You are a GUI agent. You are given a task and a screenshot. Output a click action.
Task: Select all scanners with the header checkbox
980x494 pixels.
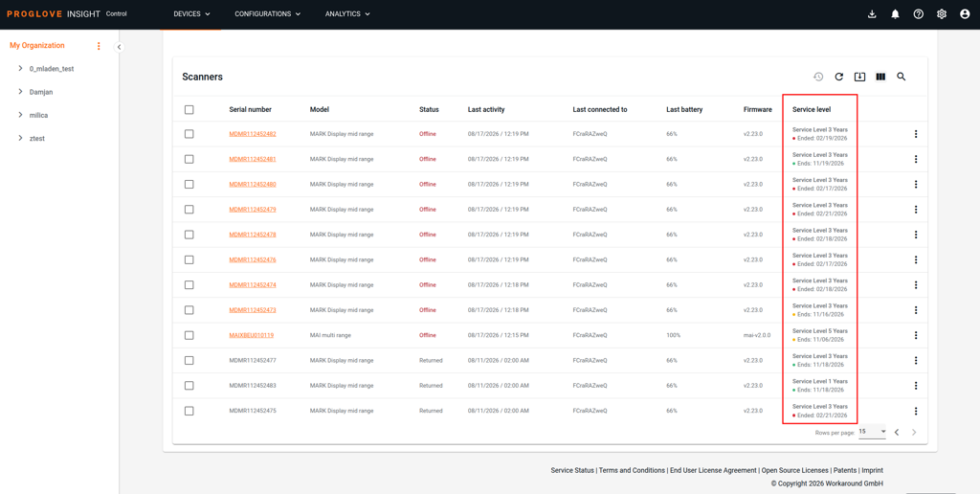click(x=189, y=109)
